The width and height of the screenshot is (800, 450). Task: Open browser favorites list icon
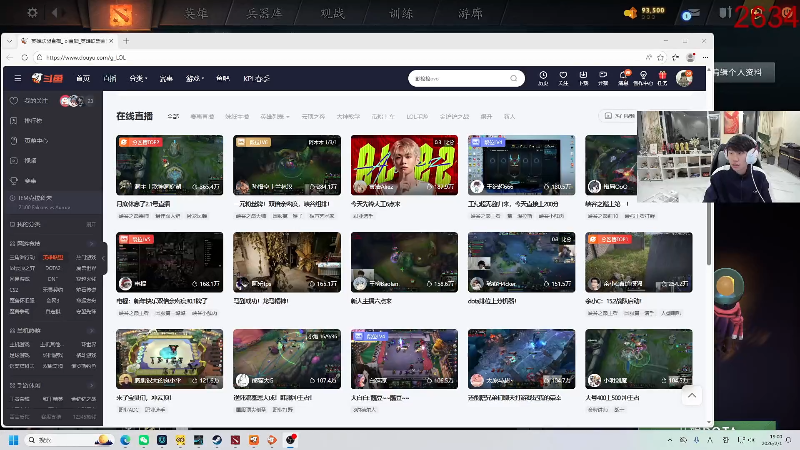pos(676,58)
